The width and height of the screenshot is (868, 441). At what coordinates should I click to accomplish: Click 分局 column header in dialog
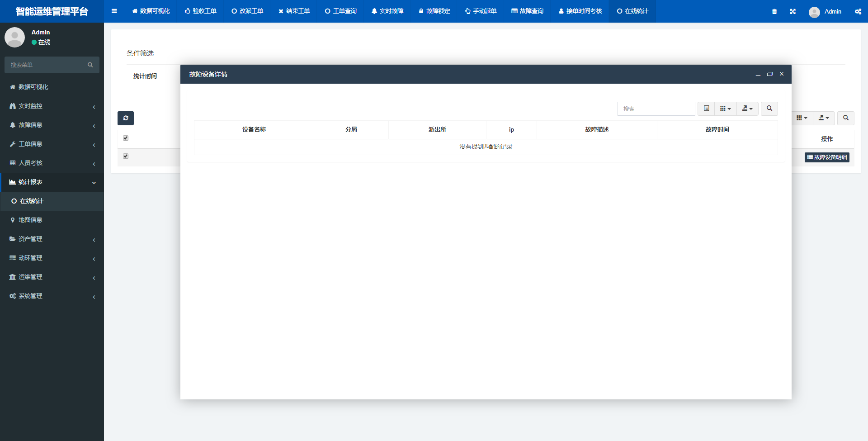pos(351,130)
